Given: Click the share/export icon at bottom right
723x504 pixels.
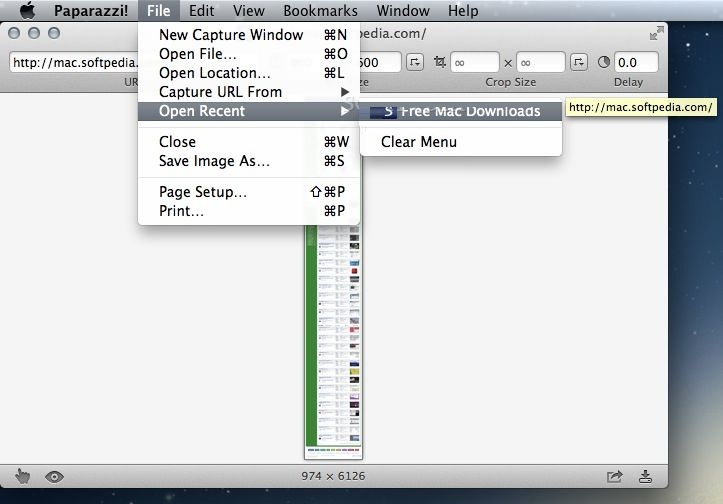Looking at the screenshot, I should 614,476.
